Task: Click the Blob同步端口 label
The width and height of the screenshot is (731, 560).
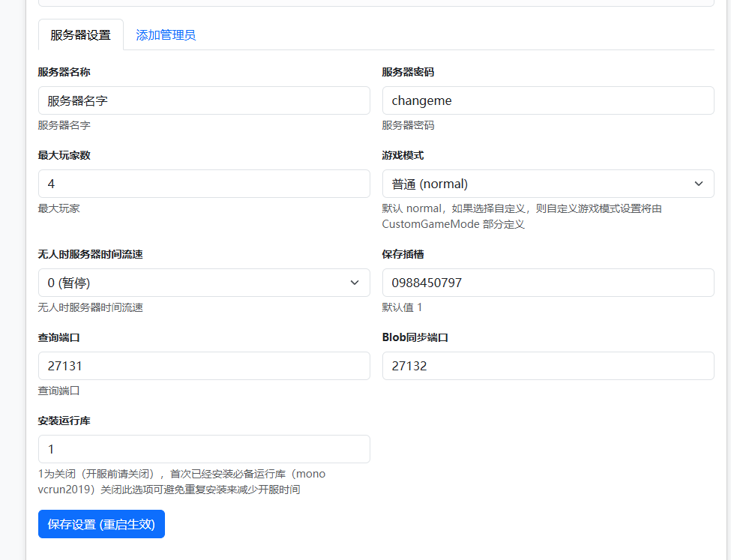Action: pyautogui.click(x=415, y=337)
